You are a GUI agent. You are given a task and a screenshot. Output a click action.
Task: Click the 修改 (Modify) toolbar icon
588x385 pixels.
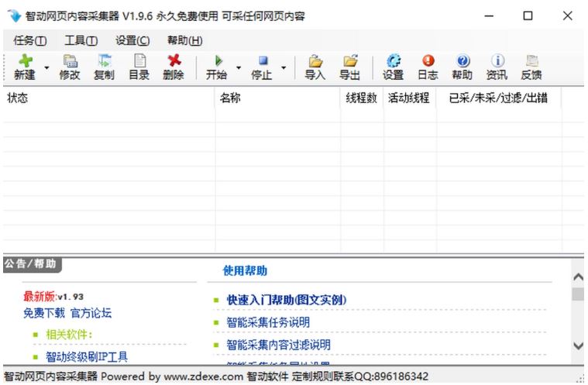coord(70,60)
